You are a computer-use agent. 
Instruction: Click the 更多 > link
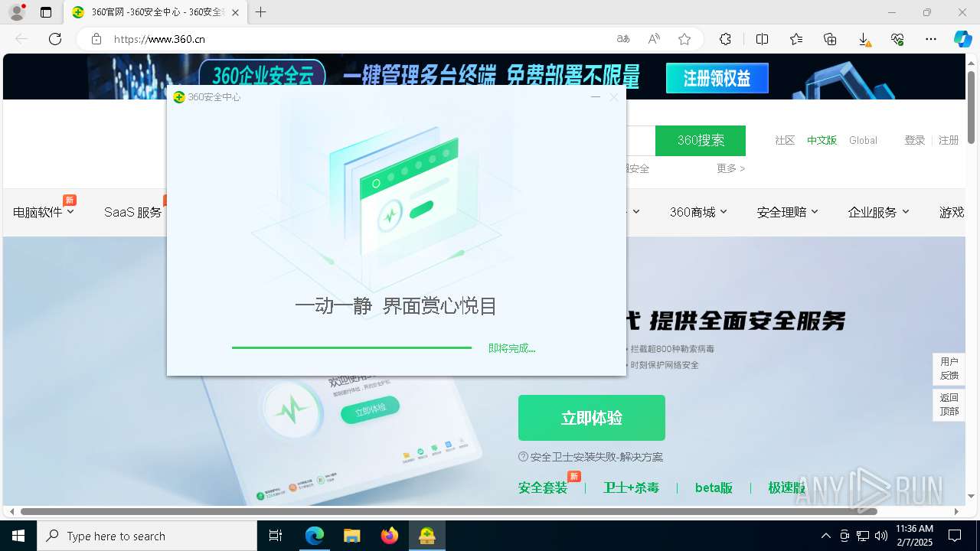tap(730, 168)
